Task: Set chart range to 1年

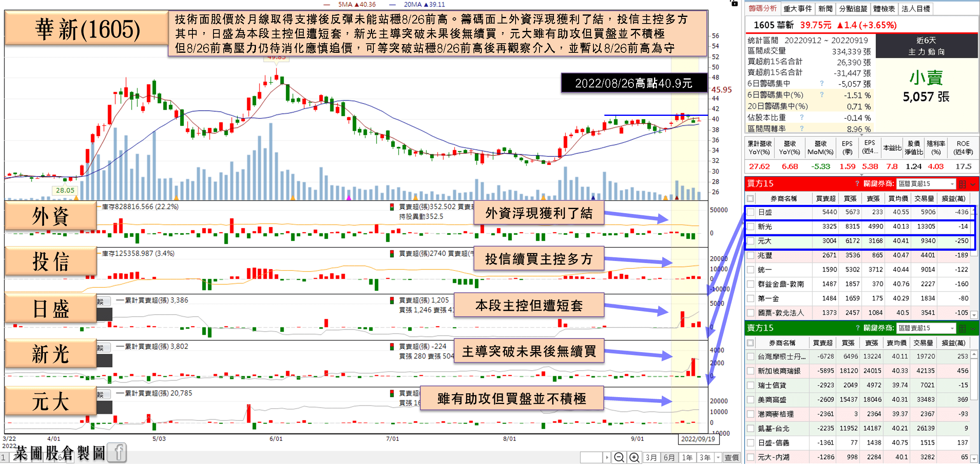Action: point(687,457)
